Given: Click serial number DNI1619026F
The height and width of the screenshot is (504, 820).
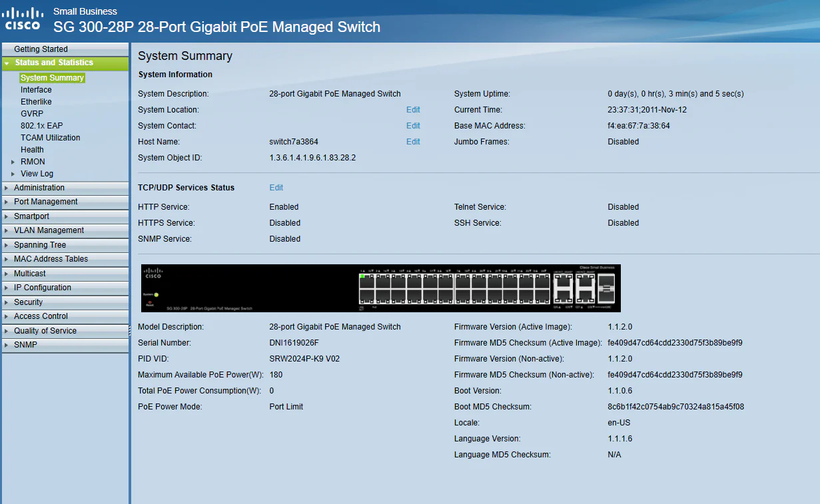Looking at the screenshot, I should 294,343.
